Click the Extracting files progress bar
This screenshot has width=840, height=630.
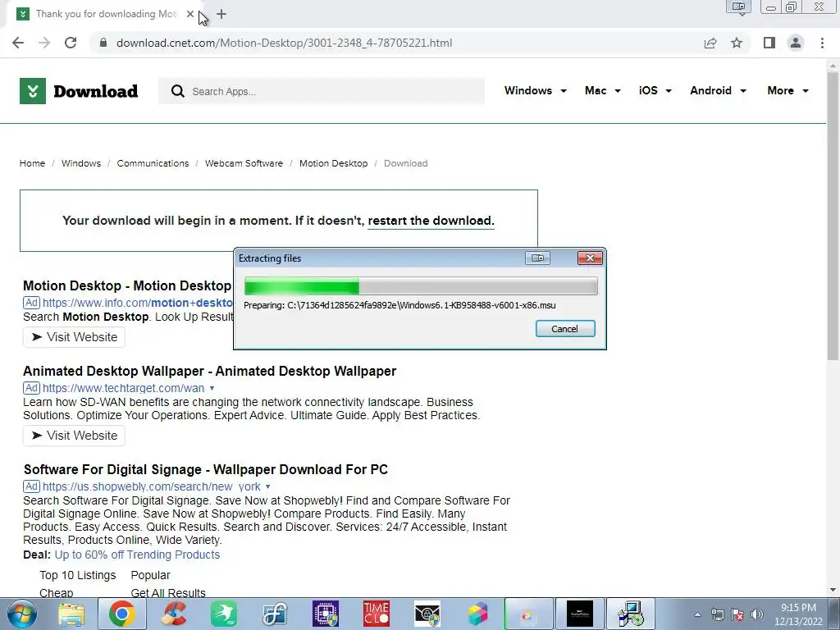(421, 286)
